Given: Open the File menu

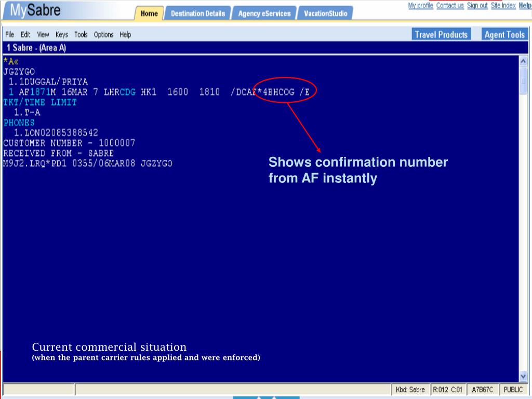Looking at the screenshot, I should (9, 35).
